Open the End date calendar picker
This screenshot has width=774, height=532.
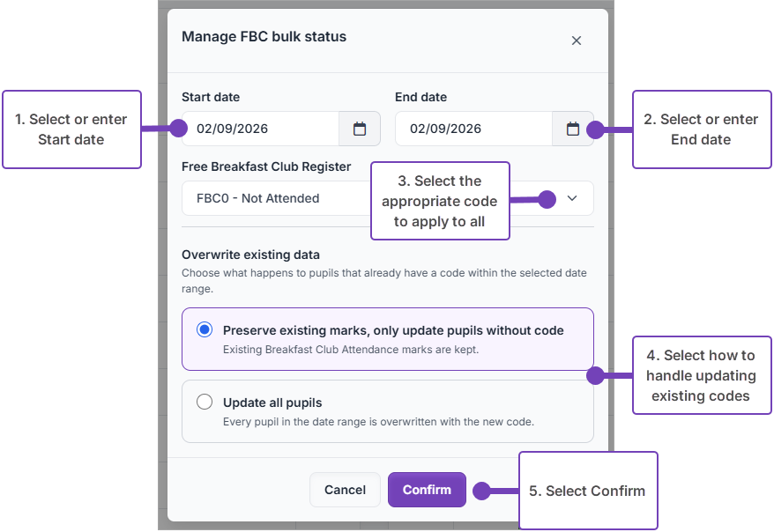(x=573, y=129)
